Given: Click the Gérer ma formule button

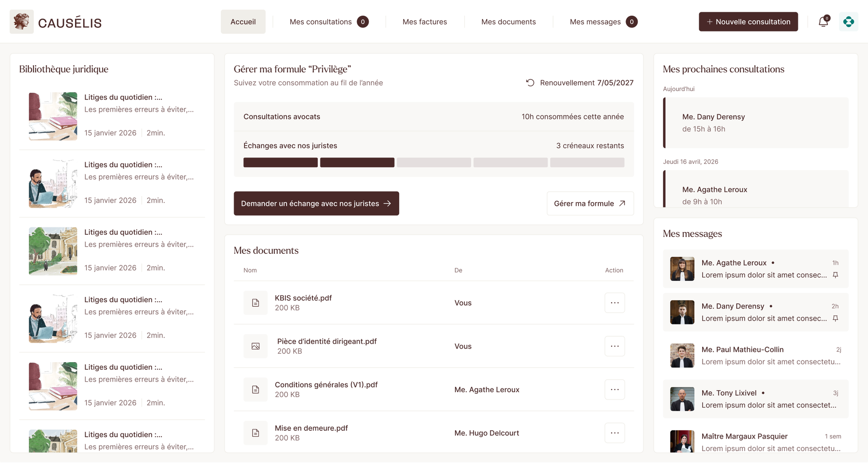Looking at the screenshot, I should click(590, 203).
